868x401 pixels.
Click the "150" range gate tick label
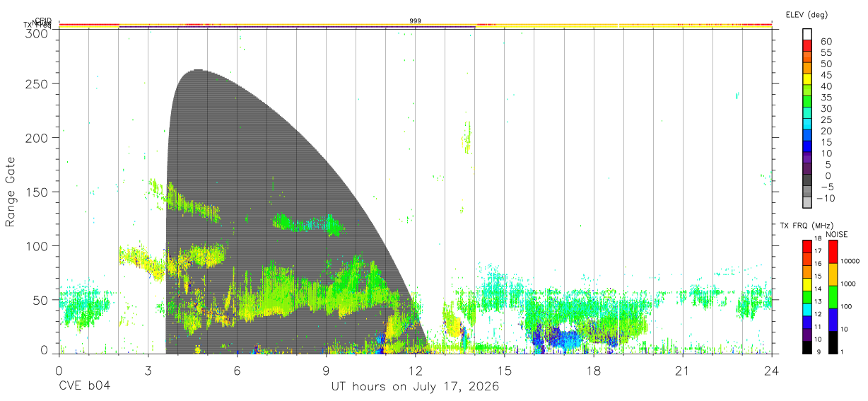coord(37,192)
